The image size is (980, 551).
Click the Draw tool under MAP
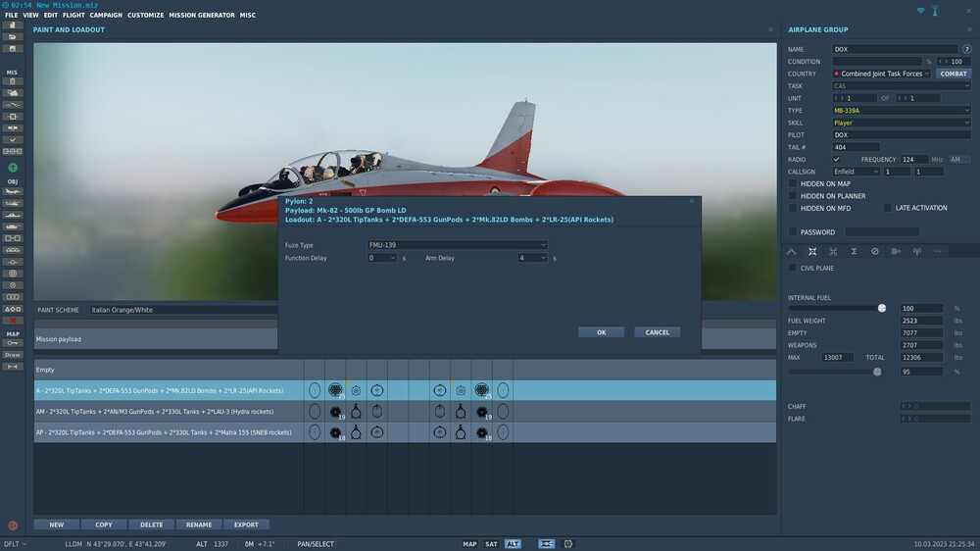(x=13, y=355)
